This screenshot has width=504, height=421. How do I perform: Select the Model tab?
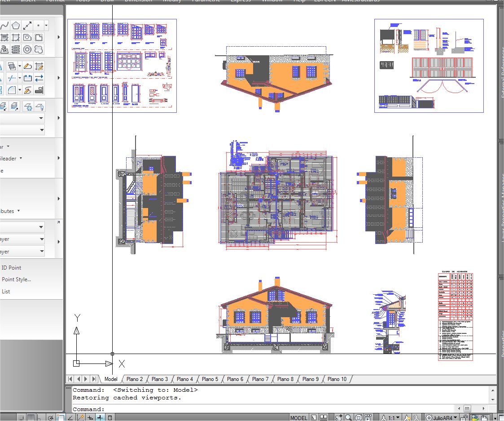click(111, 379)
